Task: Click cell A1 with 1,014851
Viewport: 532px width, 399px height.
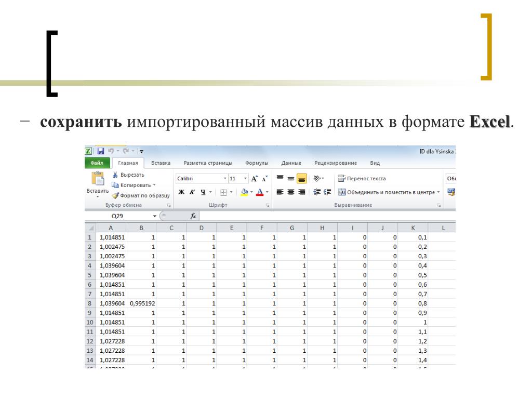Action: [x=111, y=237]
